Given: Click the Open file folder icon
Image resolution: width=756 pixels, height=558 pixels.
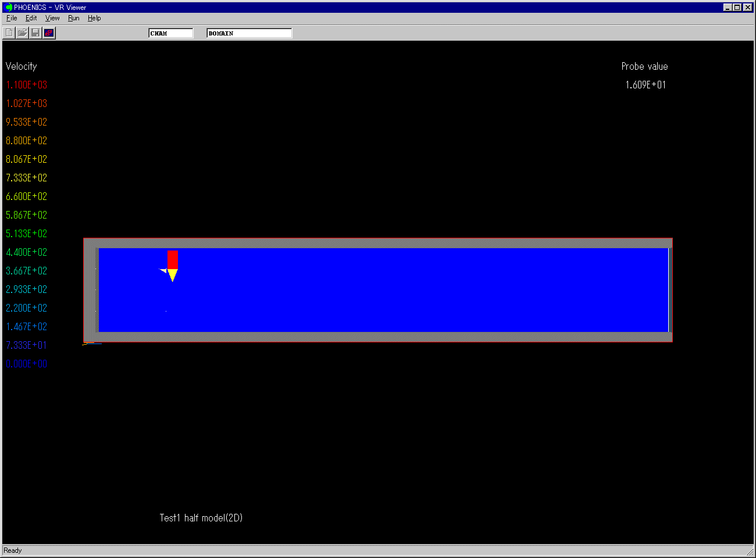Looking at the screenshot, I should pyautogui.click(x=22, y=33).
